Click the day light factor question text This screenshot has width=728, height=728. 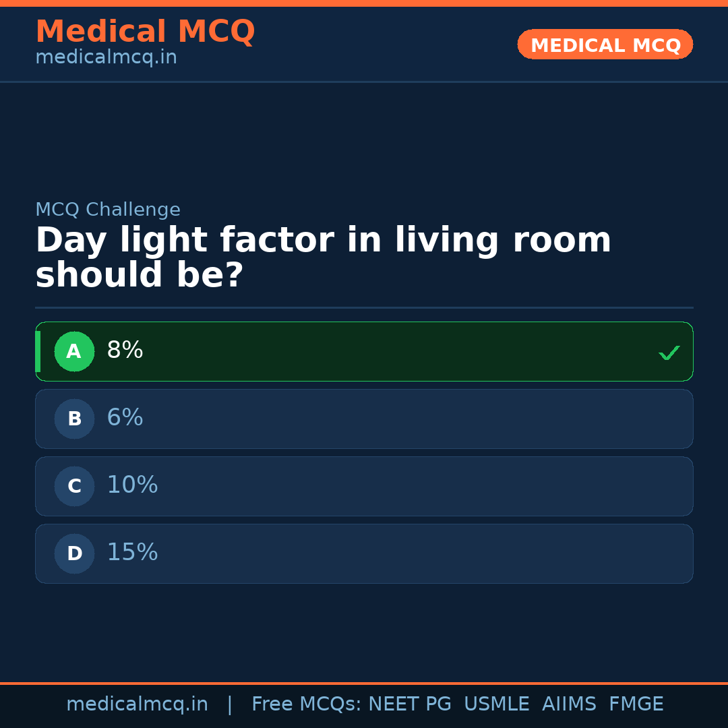tap(324, 258)
